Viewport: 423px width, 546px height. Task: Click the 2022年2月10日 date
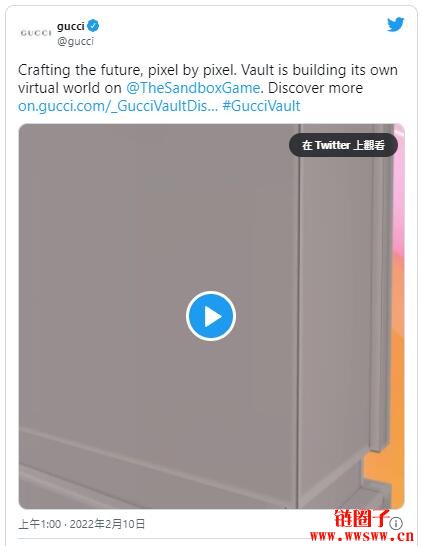click(107, 524)
